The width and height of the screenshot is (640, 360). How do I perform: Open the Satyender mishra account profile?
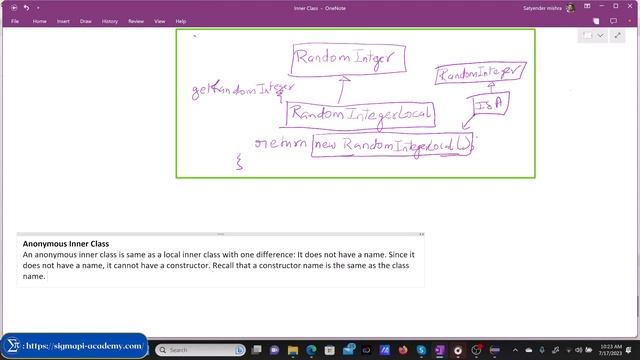549,8
